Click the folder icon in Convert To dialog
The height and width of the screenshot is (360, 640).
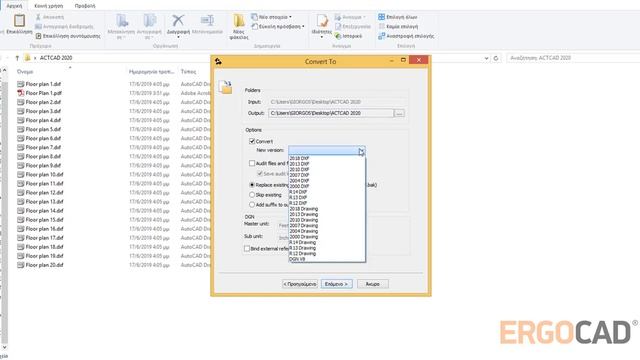click(x=225, y=87)
